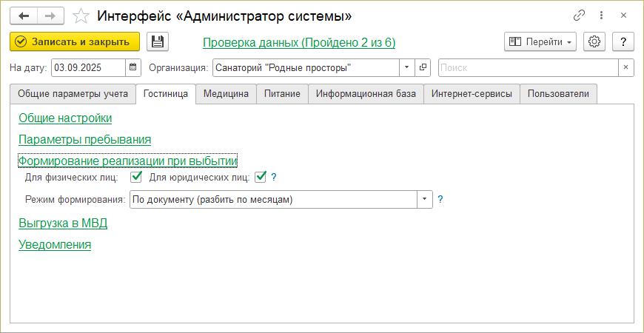This screenshot has width=644, height=333.
Task: Click the forward navigation arrow
Action: point(50,16)
